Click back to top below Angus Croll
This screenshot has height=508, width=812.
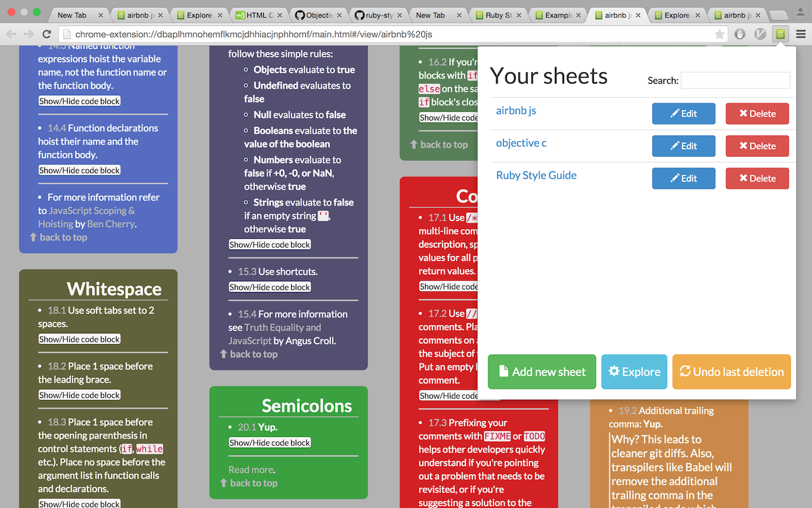pyautogui.click(x=249, y=354)
